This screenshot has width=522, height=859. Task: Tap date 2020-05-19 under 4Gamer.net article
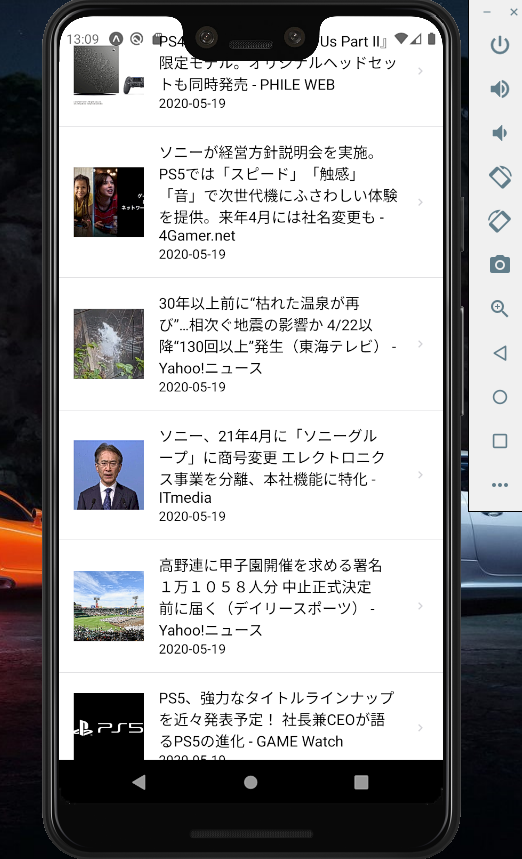[x=192, y=254]
